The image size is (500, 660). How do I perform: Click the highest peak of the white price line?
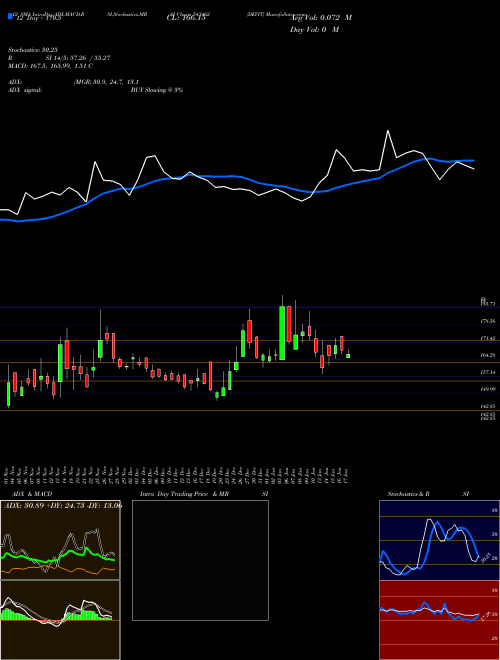point(388,131)
